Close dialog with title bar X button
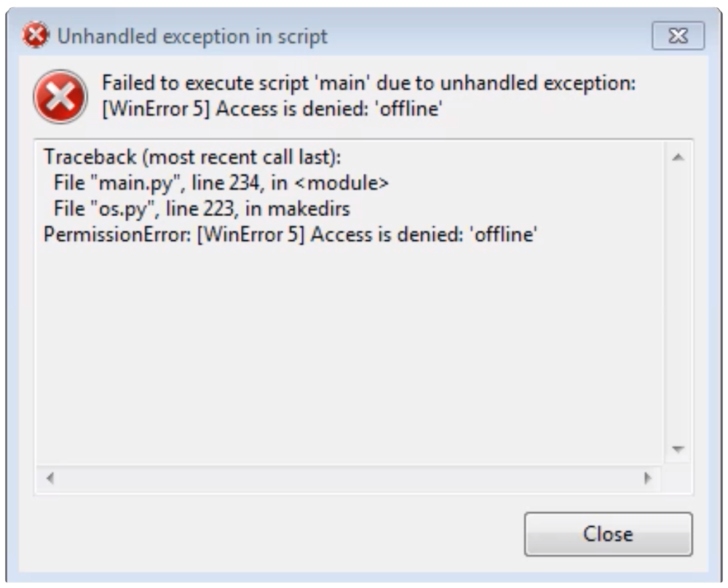The image size is (728, 588). (x=678, y=35)
